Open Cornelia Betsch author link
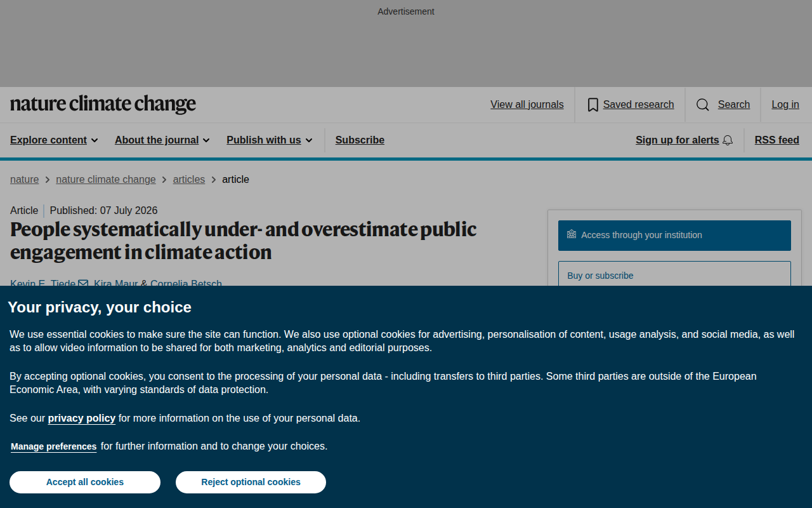The image size is (812, 508). 186,284
